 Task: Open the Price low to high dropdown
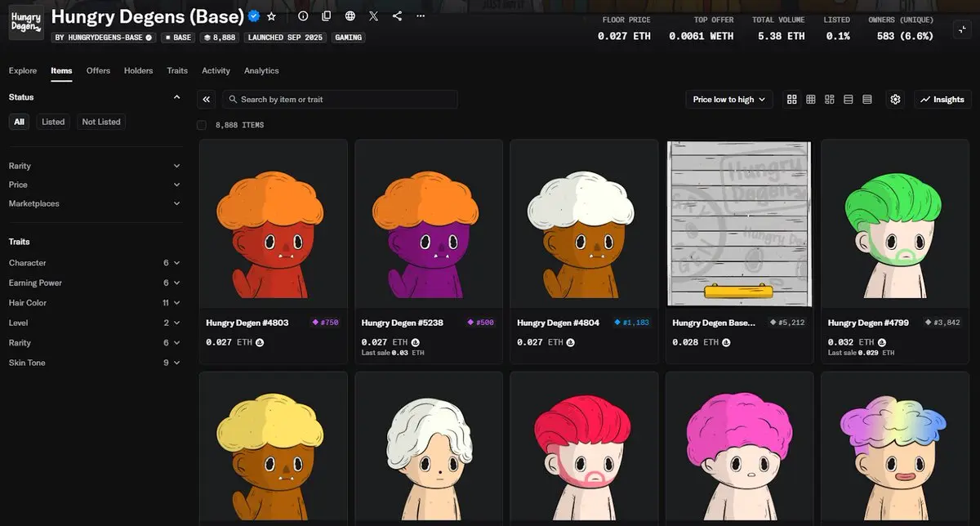pyautogui.click(x=728, y=100)
